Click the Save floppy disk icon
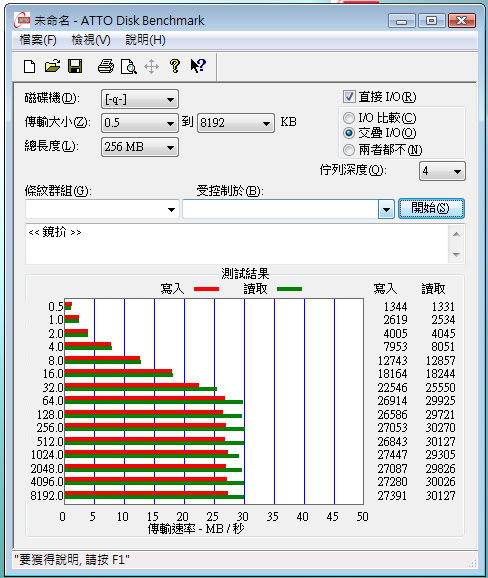The width and height of the screenshot is (488, 578). pyautogui.click(x=75, y=66)
